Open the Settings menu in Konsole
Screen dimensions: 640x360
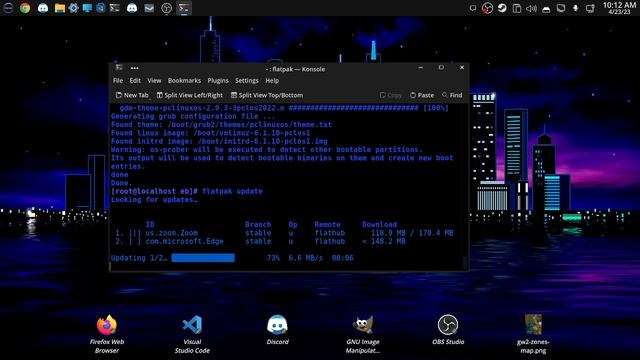click(247, 81)
